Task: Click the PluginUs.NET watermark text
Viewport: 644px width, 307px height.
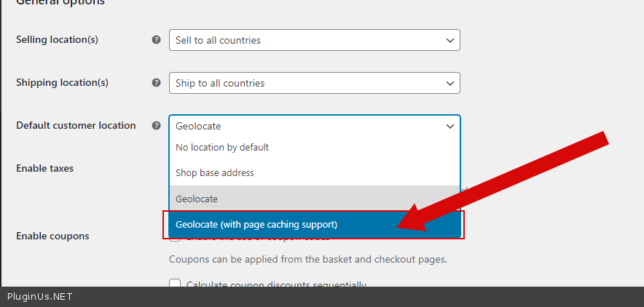Action: (40, 297)
